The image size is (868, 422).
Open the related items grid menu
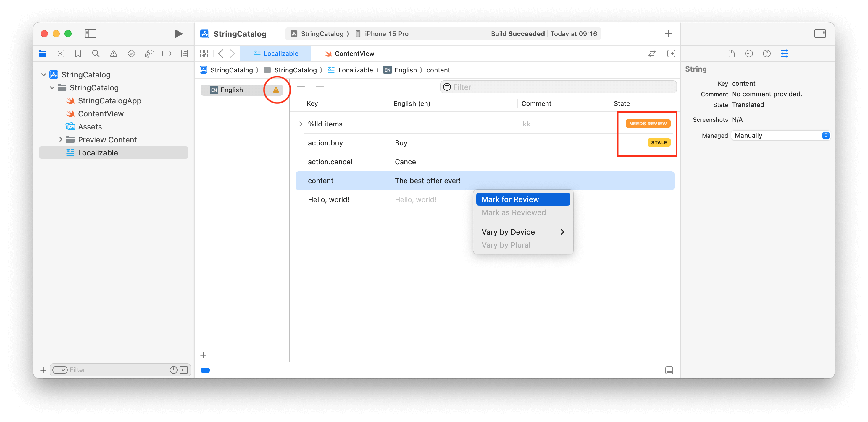pos(204,53)
